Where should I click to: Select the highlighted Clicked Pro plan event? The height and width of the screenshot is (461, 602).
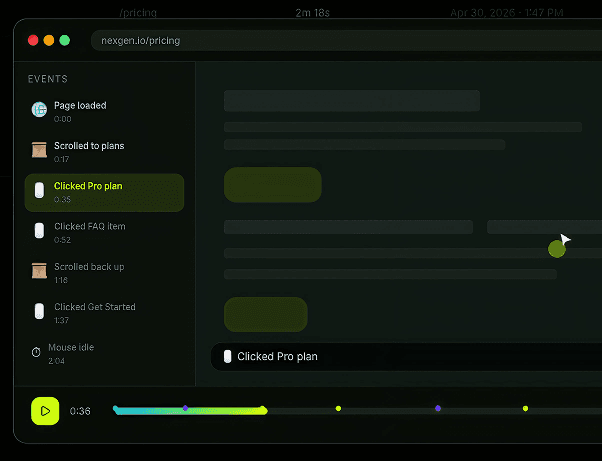pos(104,193)
